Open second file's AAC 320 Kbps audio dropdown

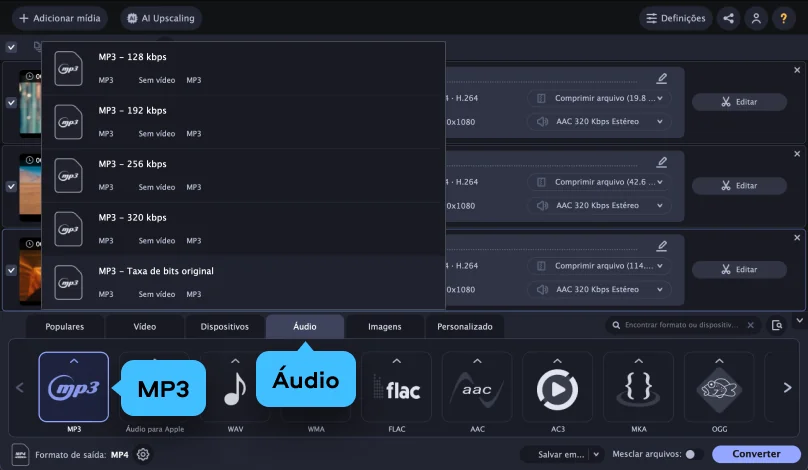[599, 206]
